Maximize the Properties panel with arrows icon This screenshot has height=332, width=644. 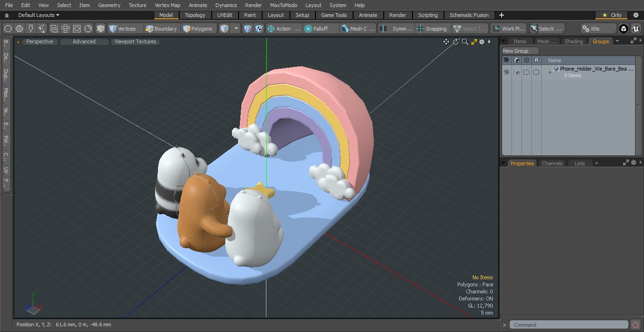click(x=626, y=163)
